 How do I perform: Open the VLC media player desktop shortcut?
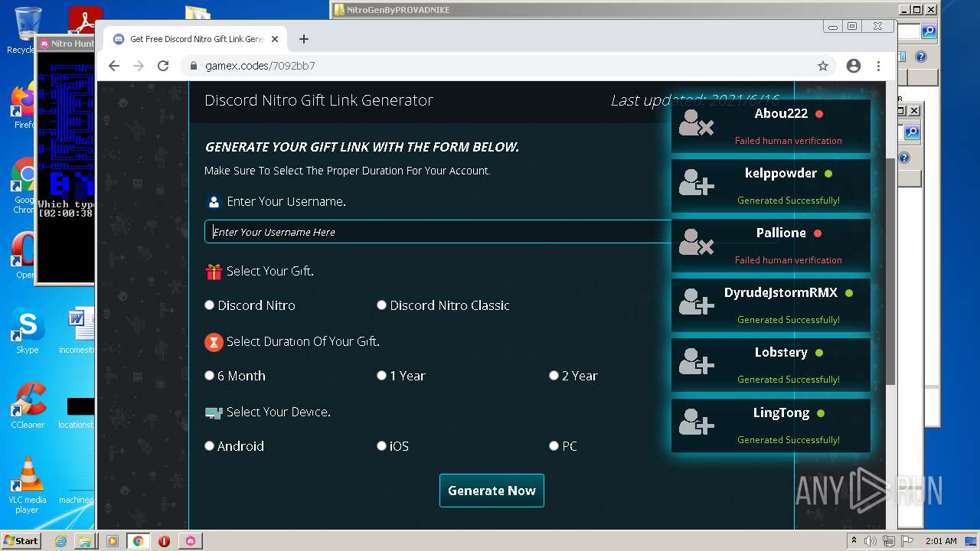click(x=28, y=485)
